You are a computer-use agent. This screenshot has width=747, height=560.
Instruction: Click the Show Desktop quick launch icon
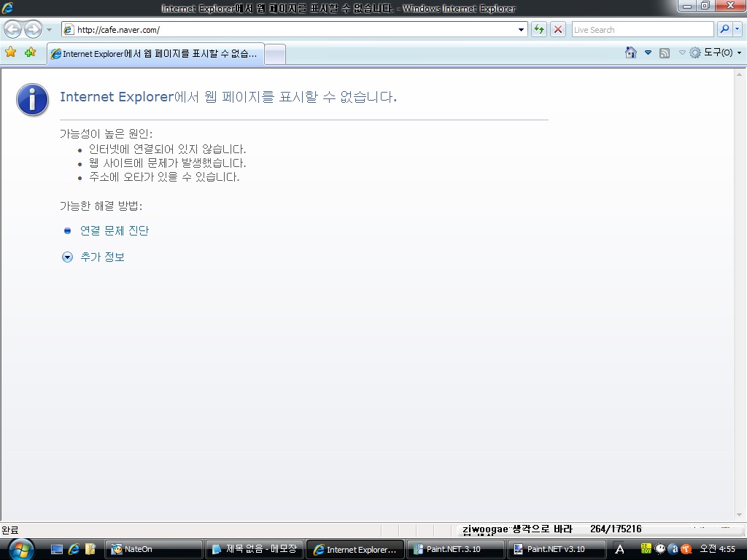[57, 550]
